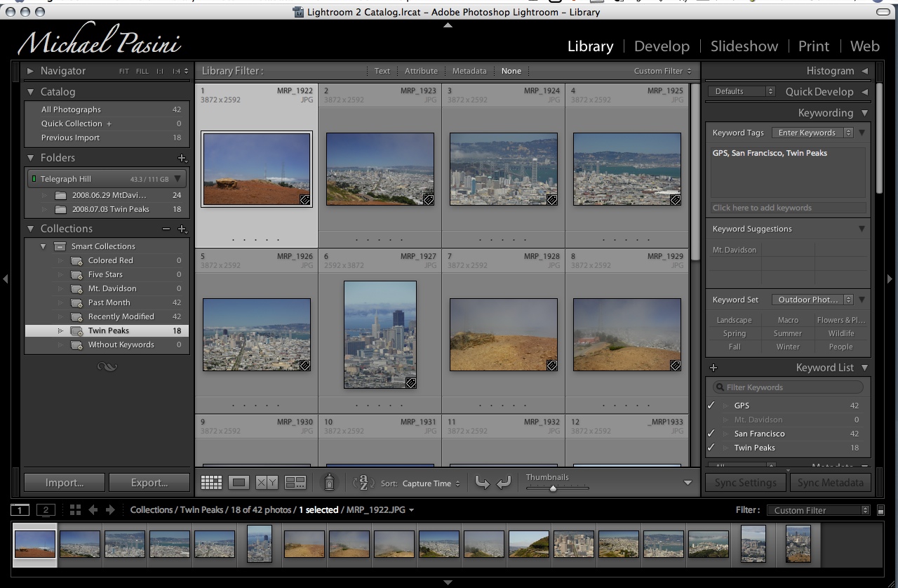Click the Export button
Viewport: 898px width, 588px height.
click(x=149, y=483)
